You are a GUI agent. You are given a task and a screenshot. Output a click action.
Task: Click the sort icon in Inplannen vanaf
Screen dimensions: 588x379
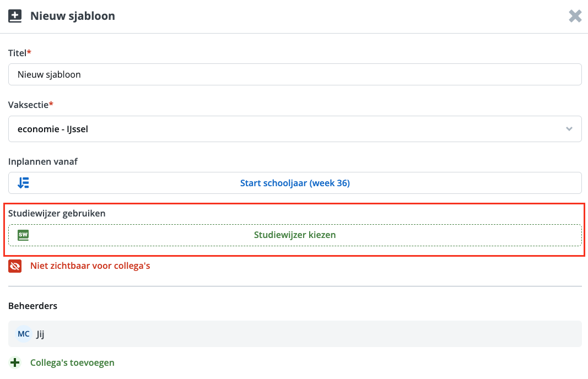point(23,183)
